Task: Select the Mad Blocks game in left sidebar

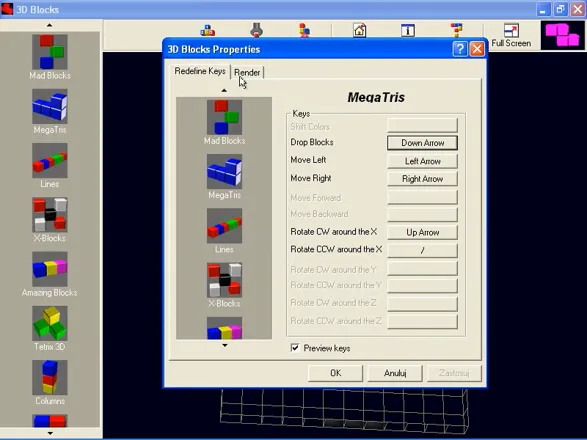Action: (x=49, y=57)
